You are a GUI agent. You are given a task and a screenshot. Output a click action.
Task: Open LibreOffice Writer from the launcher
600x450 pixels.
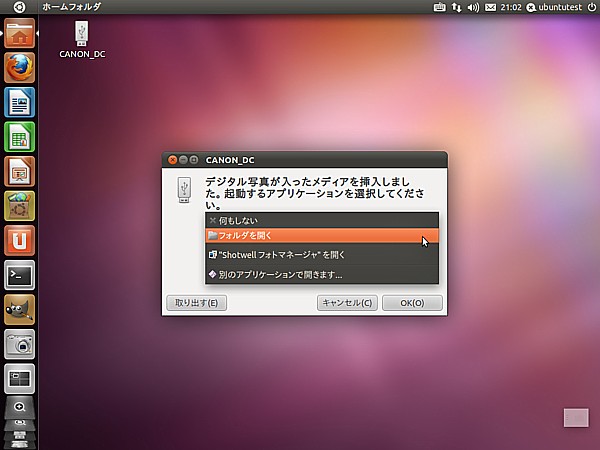pos(20,102)
